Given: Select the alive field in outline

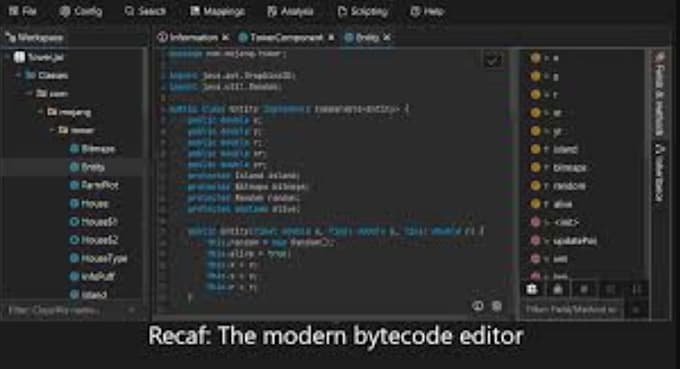Looking at the screenshot, I should pyautogui.click(x=562, y=204).
